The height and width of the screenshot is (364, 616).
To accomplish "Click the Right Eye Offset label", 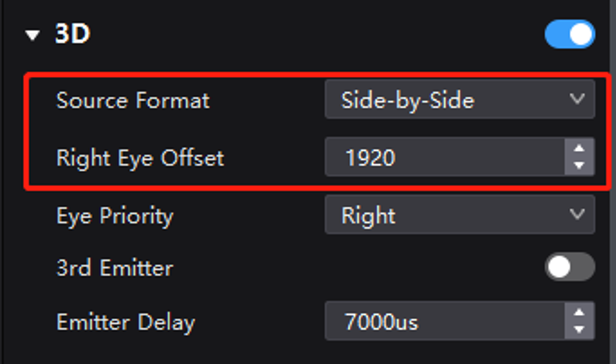I will pyautogui.click(x=140, y=158).
